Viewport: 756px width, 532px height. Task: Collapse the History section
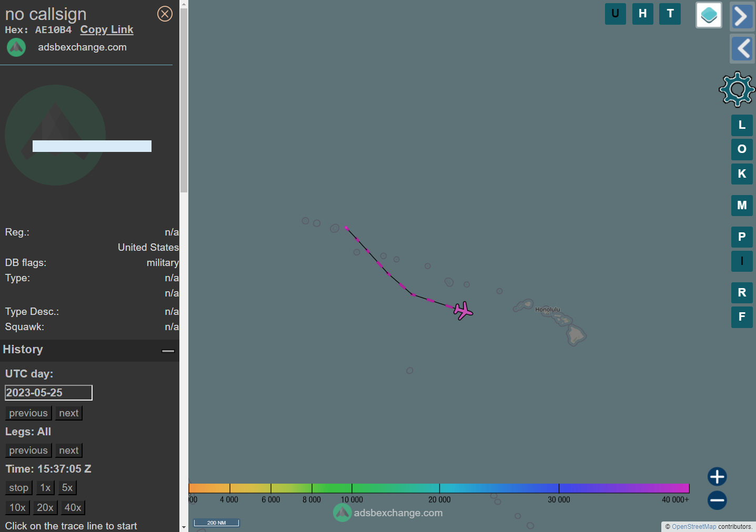168,351
